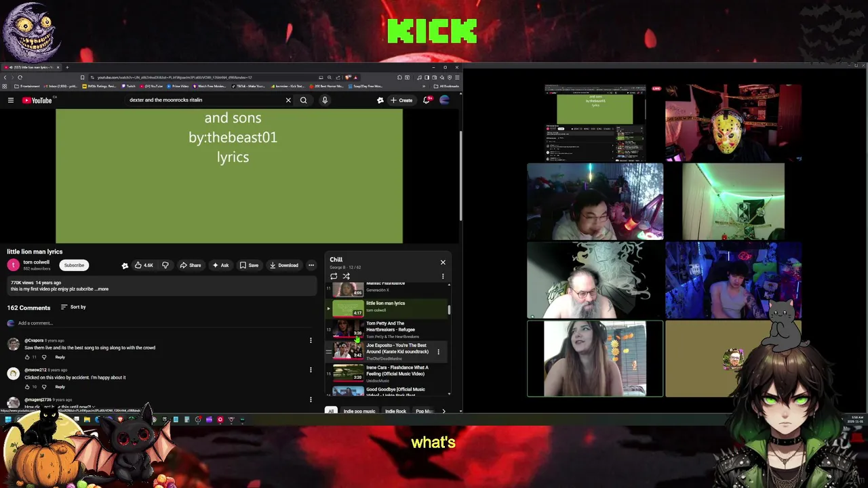Screen dimensions: 868x488
Task: Open the YouTube hamburger guide menu
Action: click(x=11, y=100)
